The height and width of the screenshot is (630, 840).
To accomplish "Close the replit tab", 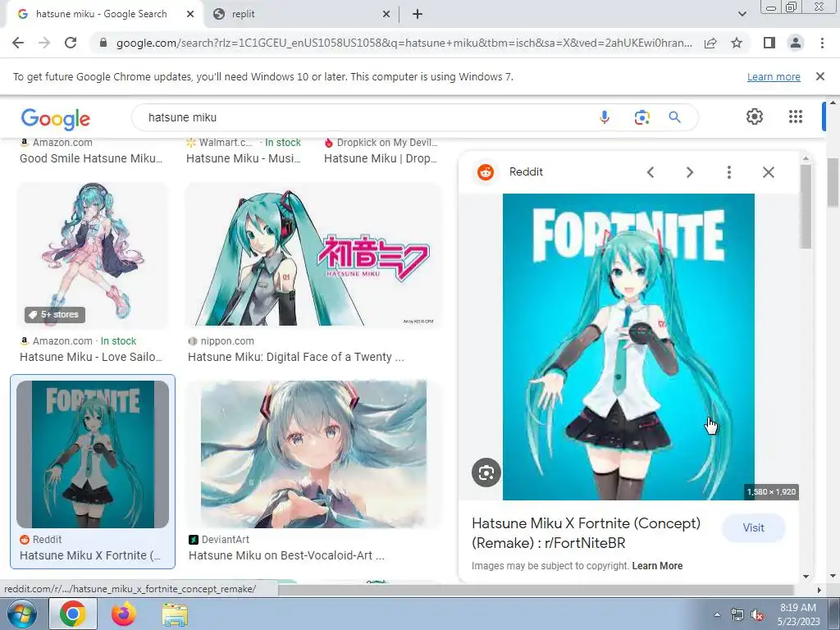I will [386, 15].
